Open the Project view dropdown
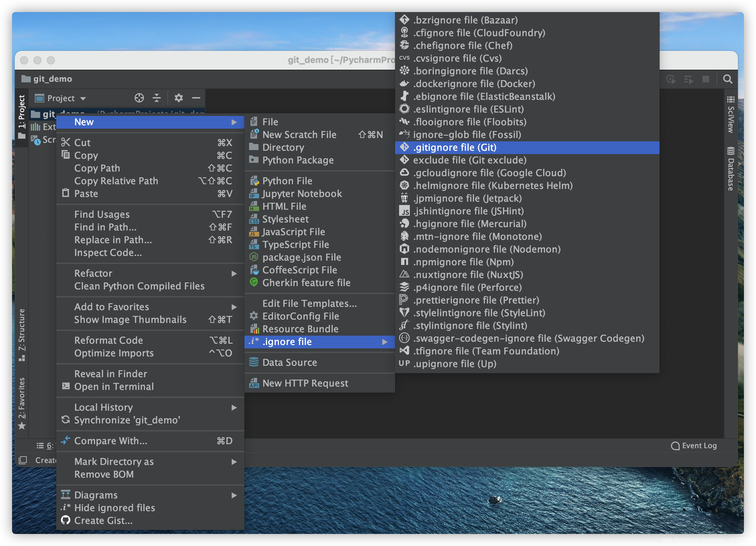Viewport: 756px width, 546px height. tap(61, 98)
